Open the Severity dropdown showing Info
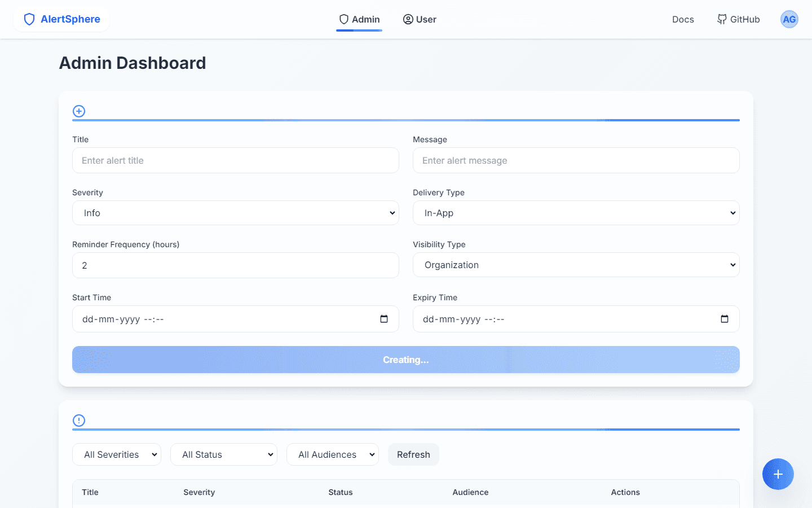The height and width of the screenshot is (508, 812). click(x=236, y=213)
